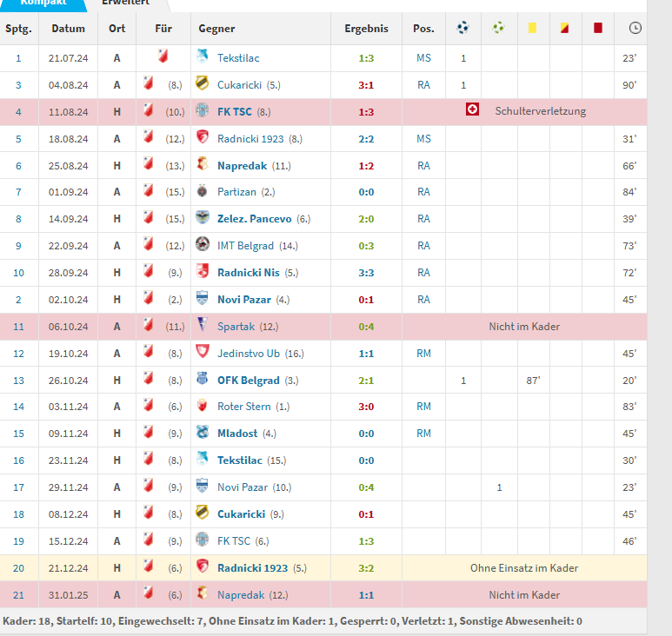Image resolution: width=672 pixels, height=636 pixels.
Task: Click the Radnicki Nis club crest
Action: tap(202, 272)
